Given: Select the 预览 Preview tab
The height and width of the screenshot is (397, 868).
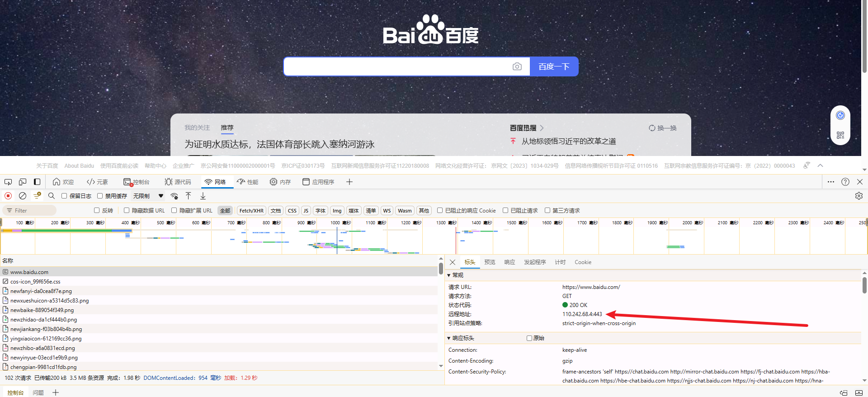Looking at the screenshot, I should (490, 262).
